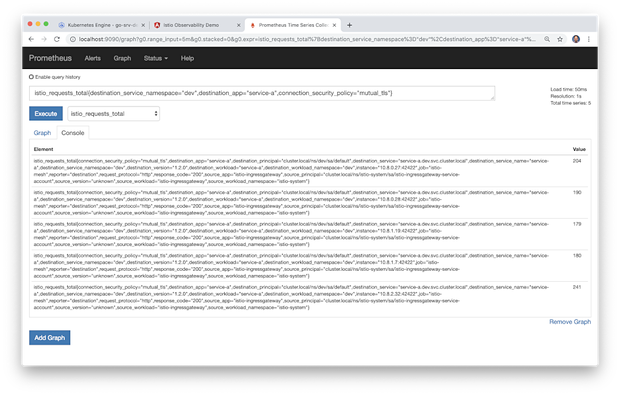620x395 pixels.
Task: Click the Prometheus brand link
Action: coord(50,58)
